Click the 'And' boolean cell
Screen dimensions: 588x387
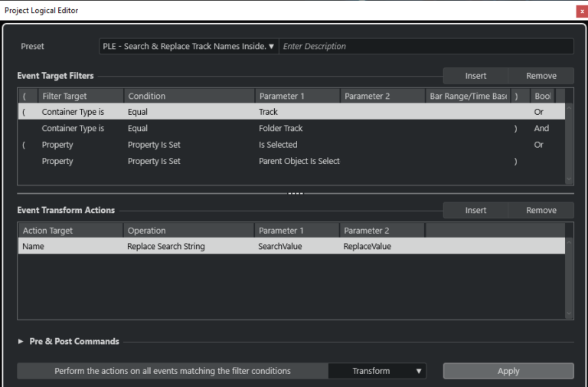[541, 129]
